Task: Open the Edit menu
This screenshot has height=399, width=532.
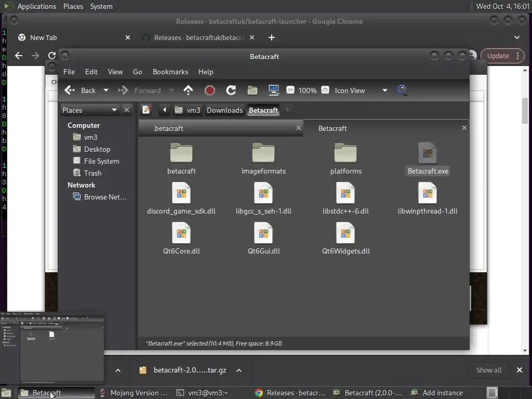Action: tap(91, 72)
